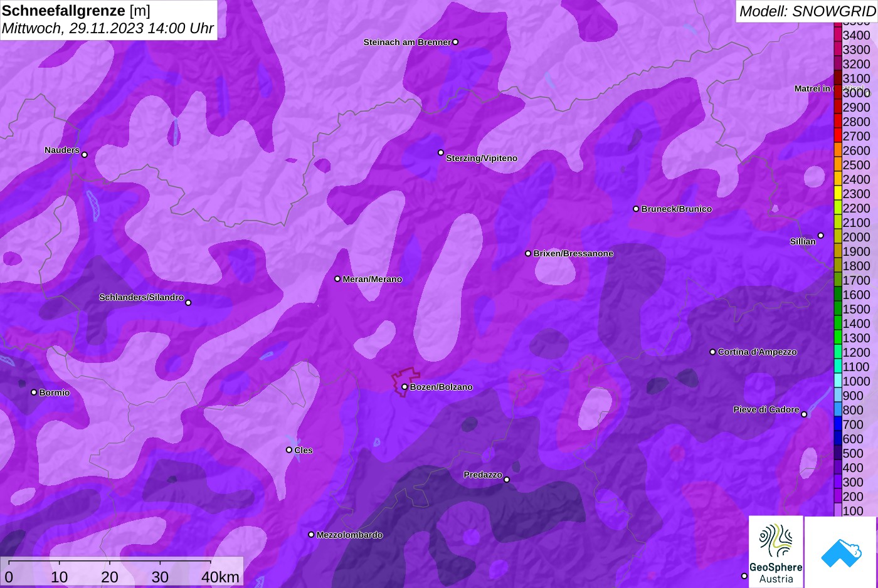Select the Steinach am Brenner marker dot
The height and width of the screenshot is (588, 878).
[455, 42]
